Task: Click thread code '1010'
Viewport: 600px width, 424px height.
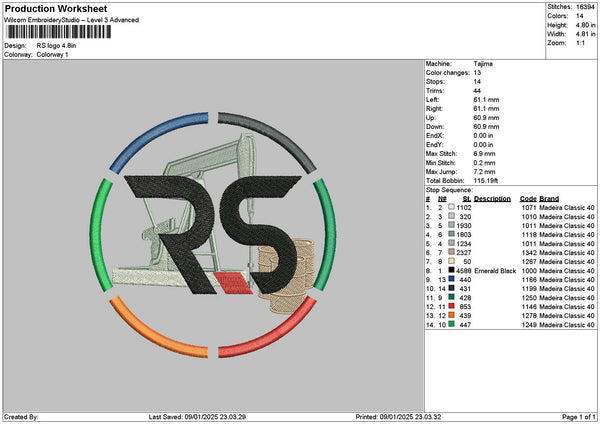Action: 529,217
